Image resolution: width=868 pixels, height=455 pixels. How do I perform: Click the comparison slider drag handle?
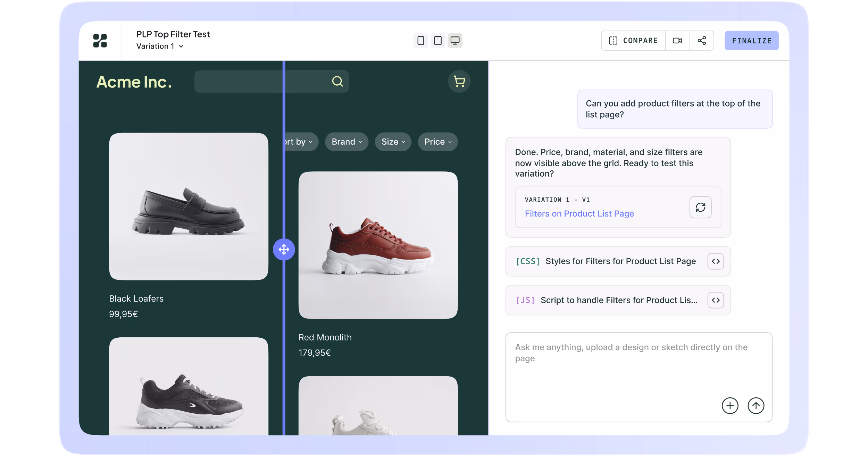(x=284, y=250)
